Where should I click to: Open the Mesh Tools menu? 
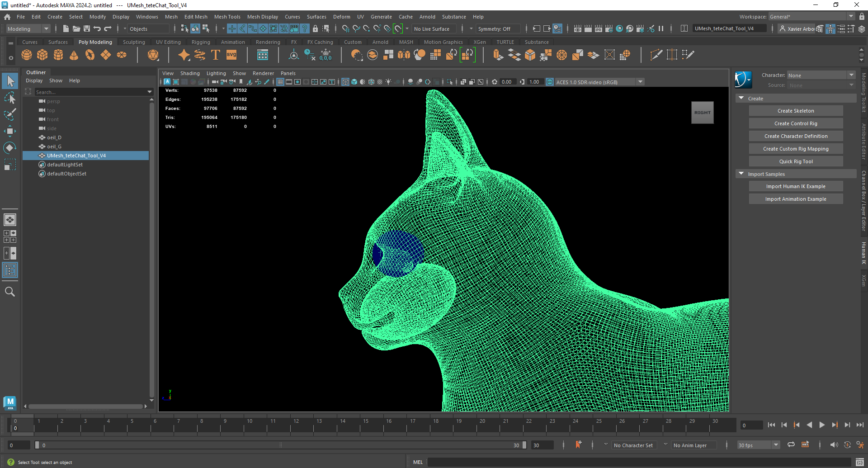(227, 17)
